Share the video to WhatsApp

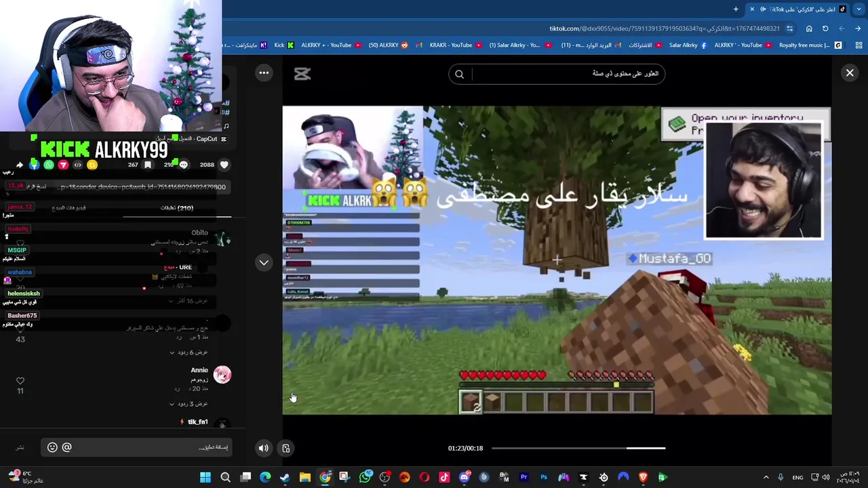point(49,165)
